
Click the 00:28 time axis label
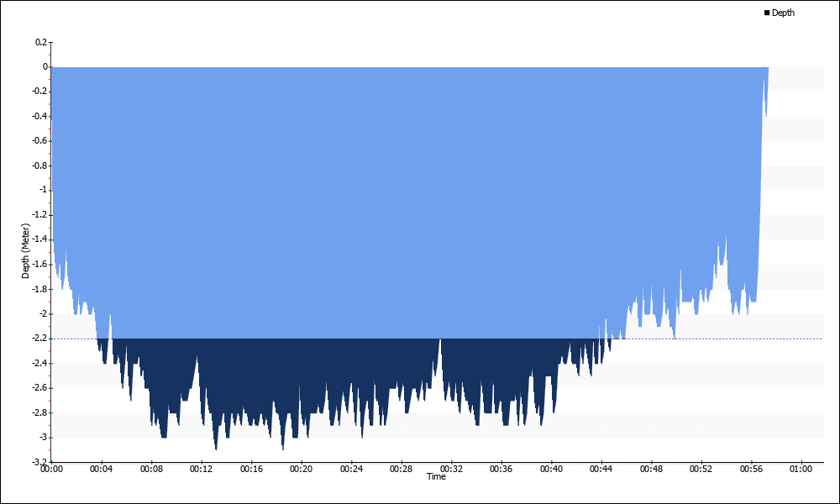pos(402,470)
